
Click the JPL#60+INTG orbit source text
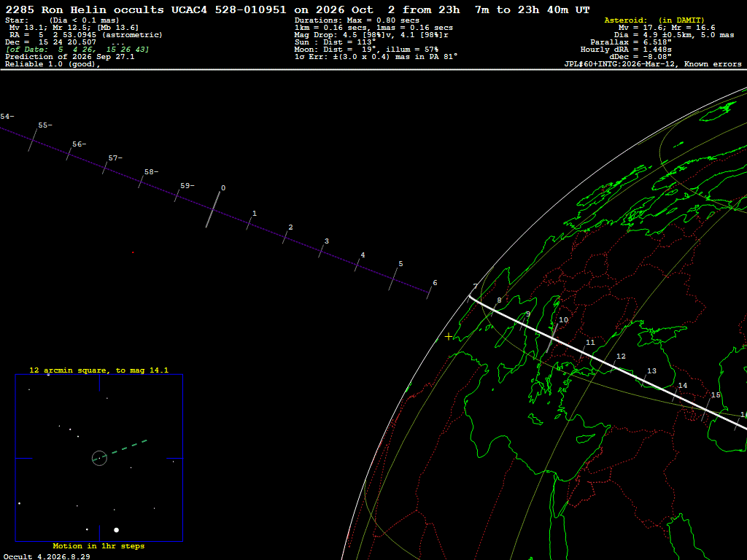pos(653,64)
